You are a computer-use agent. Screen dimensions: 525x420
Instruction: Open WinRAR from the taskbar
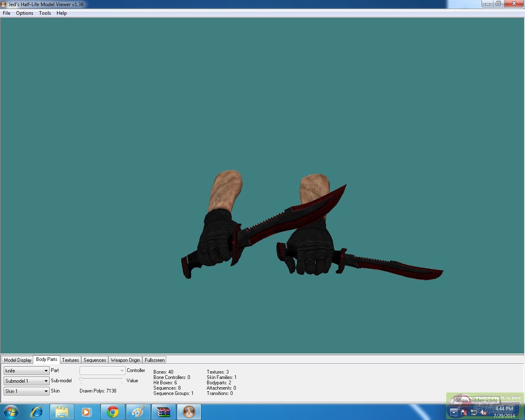163,411
